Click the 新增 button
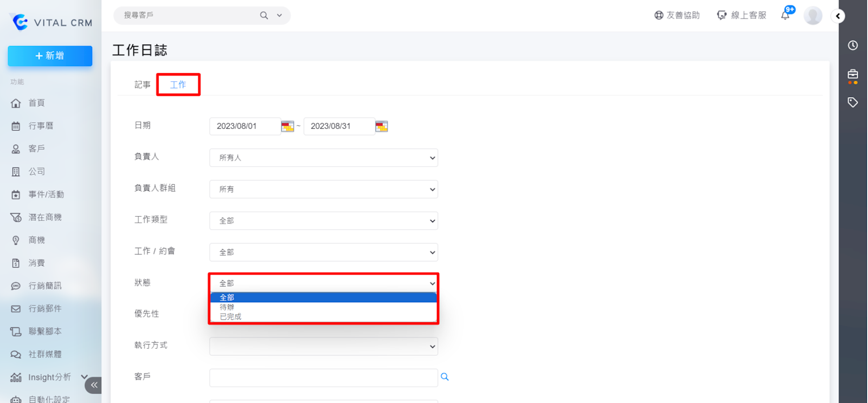 (50, 56)
